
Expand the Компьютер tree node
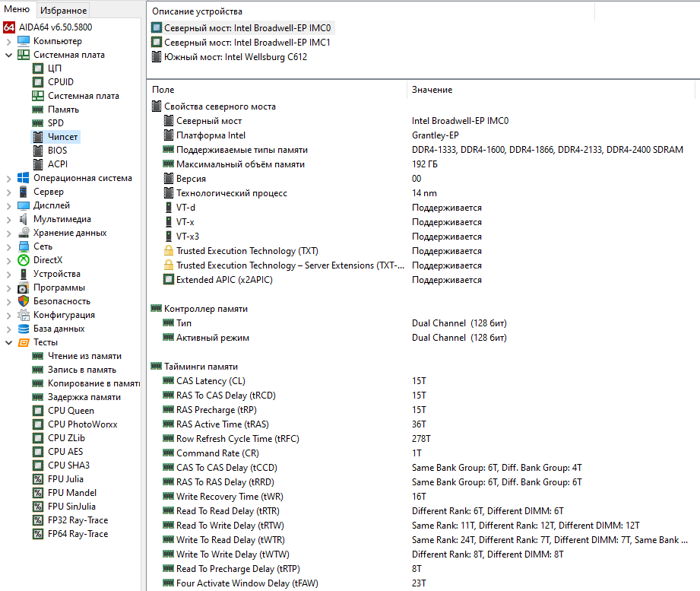pos(8,42)
